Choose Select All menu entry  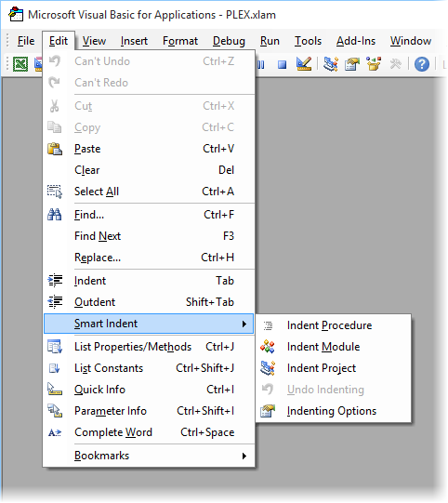(x=149, y=192)
